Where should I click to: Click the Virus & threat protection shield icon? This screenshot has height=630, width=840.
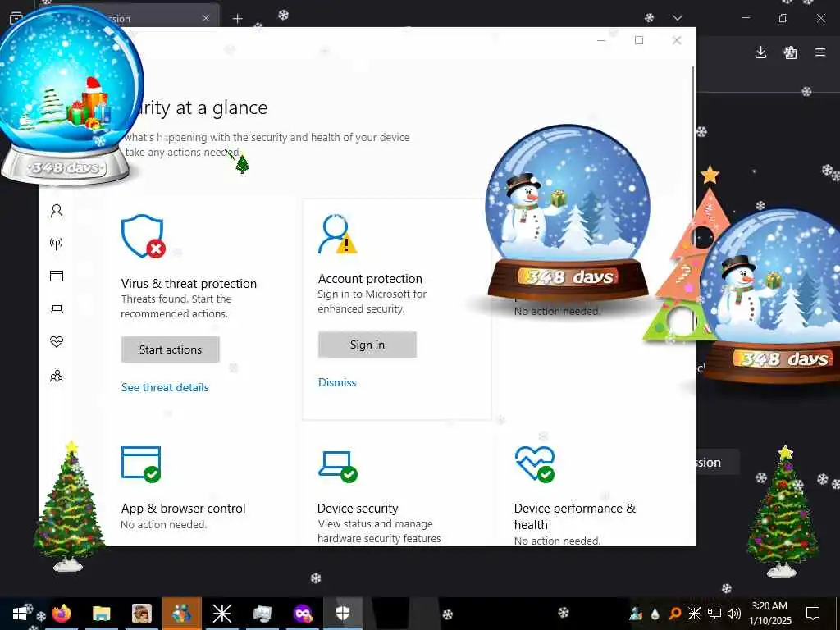[x=143, y=236]
